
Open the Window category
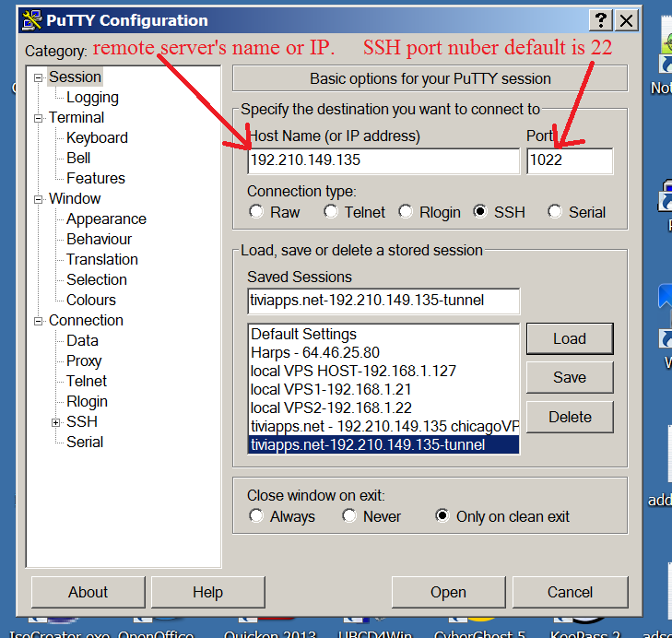click(x=75, y=199)
